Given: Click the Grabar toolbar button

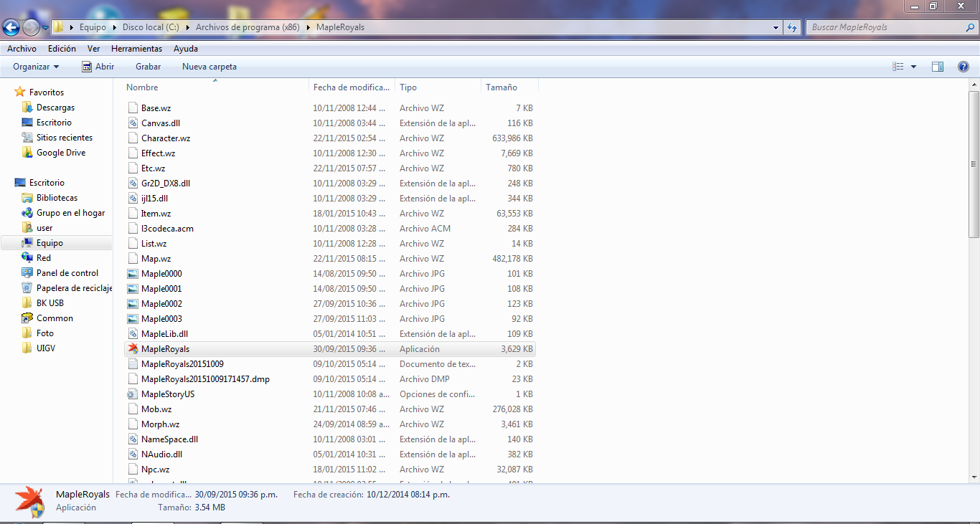Looking at the screenshot, I should point(149,67).
